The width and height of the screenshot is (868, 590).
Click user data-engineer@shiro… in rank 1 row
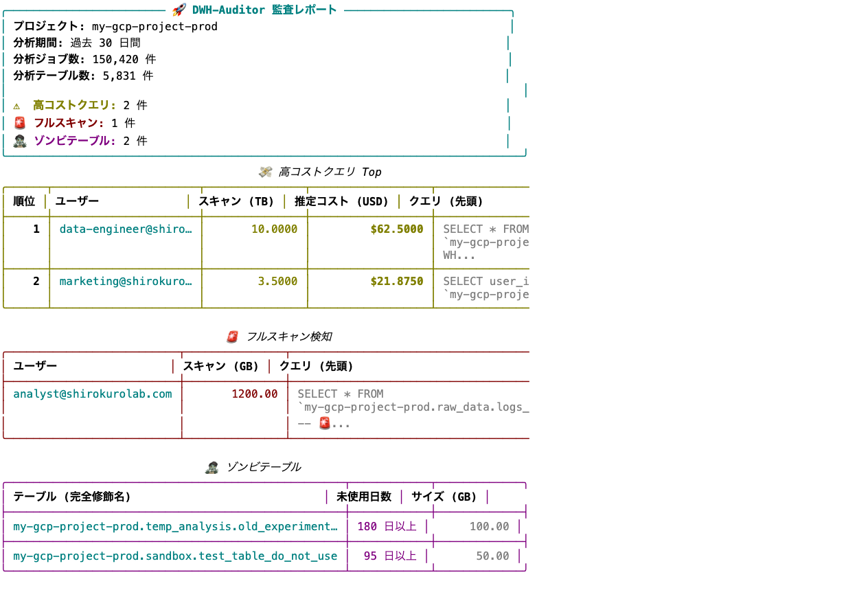(126, 229)
